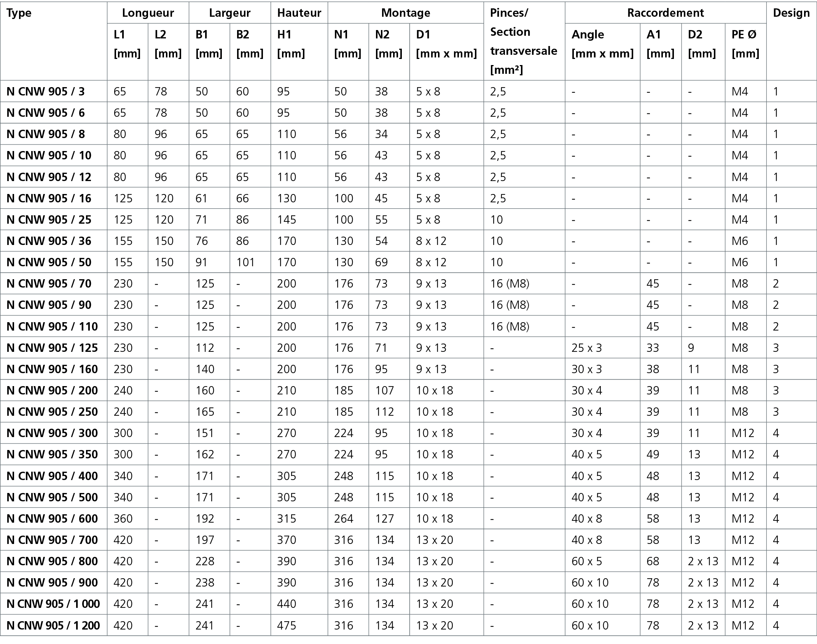Click the 'N CNW 905 / 50' row label
Image resolution: width=817 pixels, height=644 pixels.
click(49, 262)
